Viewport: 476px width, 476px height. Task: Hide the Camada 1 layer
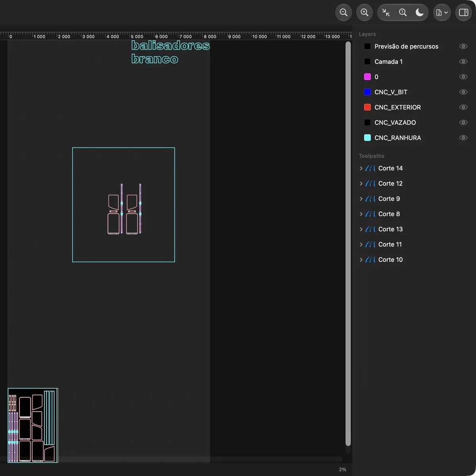pos(463,61)
